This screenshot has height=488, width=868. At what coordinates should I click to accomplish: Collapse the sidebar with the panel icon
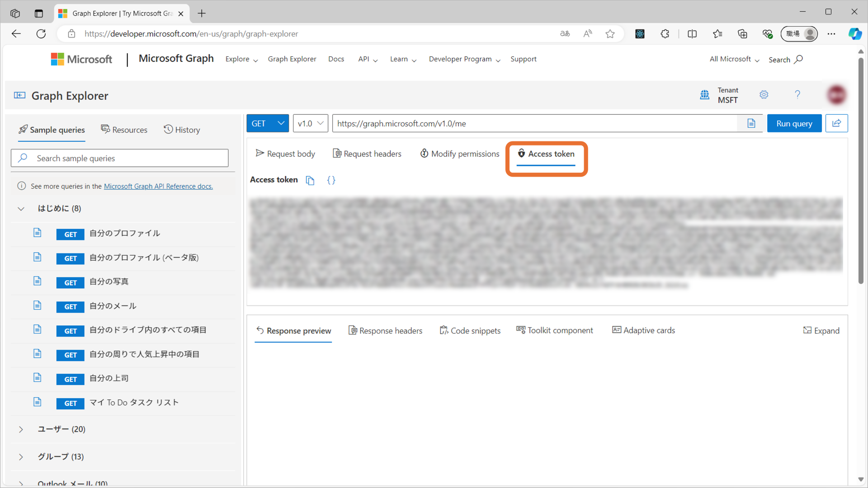pos(19,95)
